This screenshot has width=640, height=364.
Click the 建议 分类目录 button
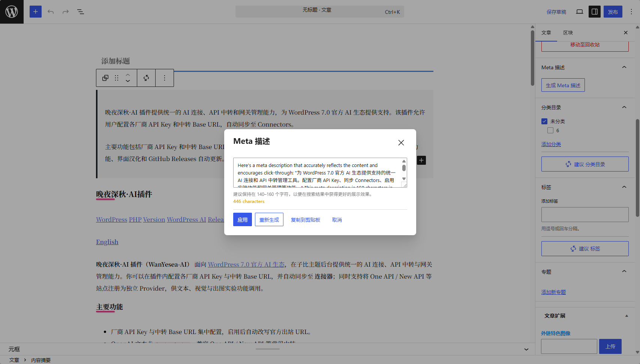click(x=585, y=164)
